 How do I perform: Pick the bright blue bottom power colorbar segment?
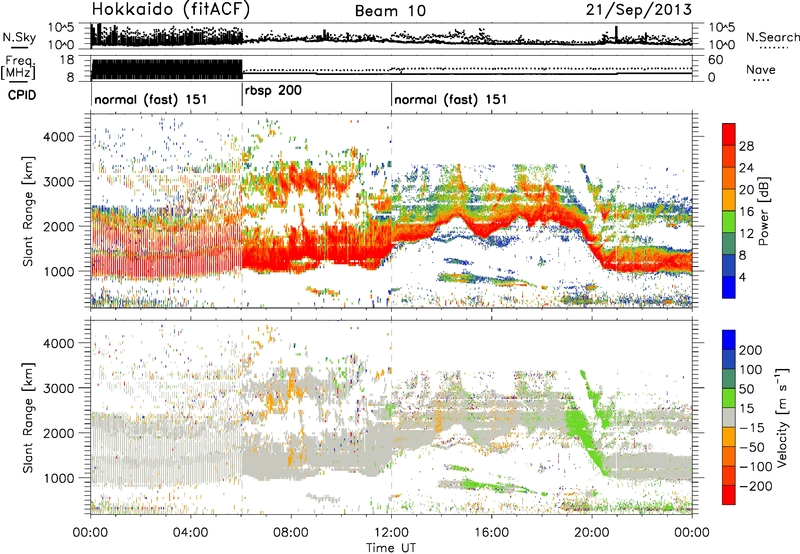point(729,287)
